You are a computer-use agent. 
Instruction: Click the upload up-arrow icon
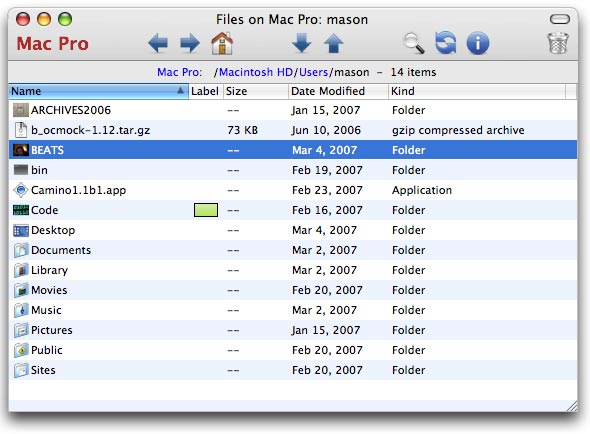(334, 43)
